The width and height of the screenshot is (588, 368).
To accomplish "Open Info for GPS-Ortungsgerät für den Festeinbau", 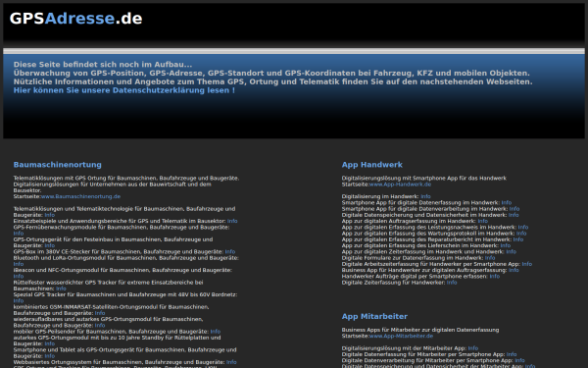I will point(50,245).
